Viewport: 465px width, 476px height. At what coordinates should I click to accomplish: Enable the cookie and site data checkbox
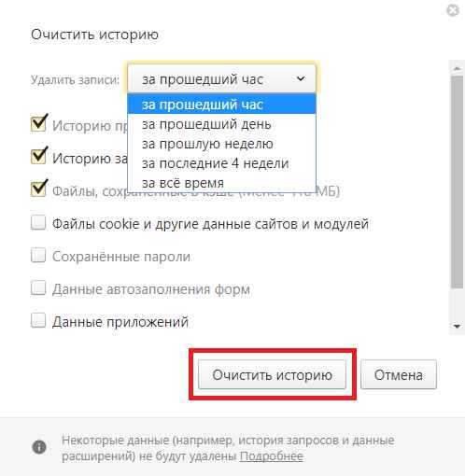[x=38, y=223]
